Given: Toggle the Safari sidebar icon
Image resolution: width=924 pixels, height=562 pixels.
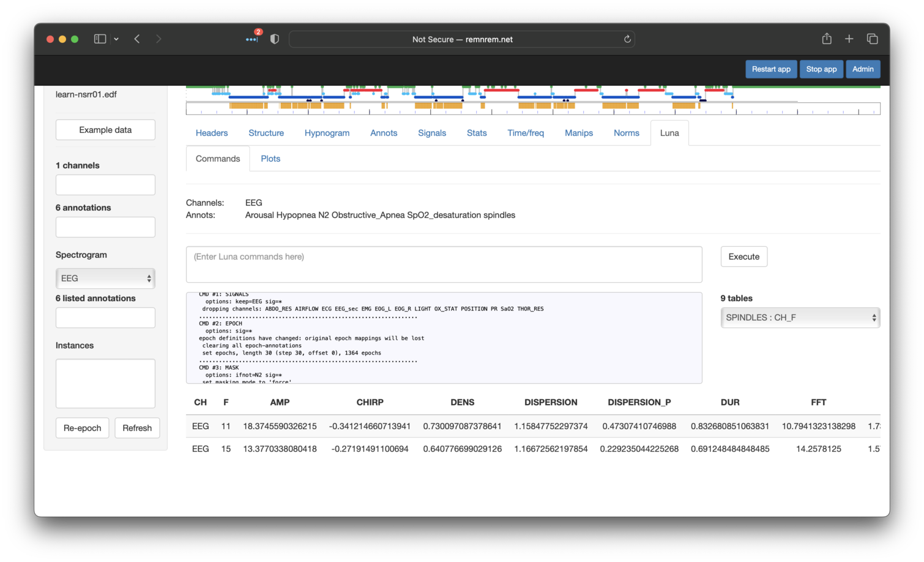Looking at the screenshot, I should point(100,39).
